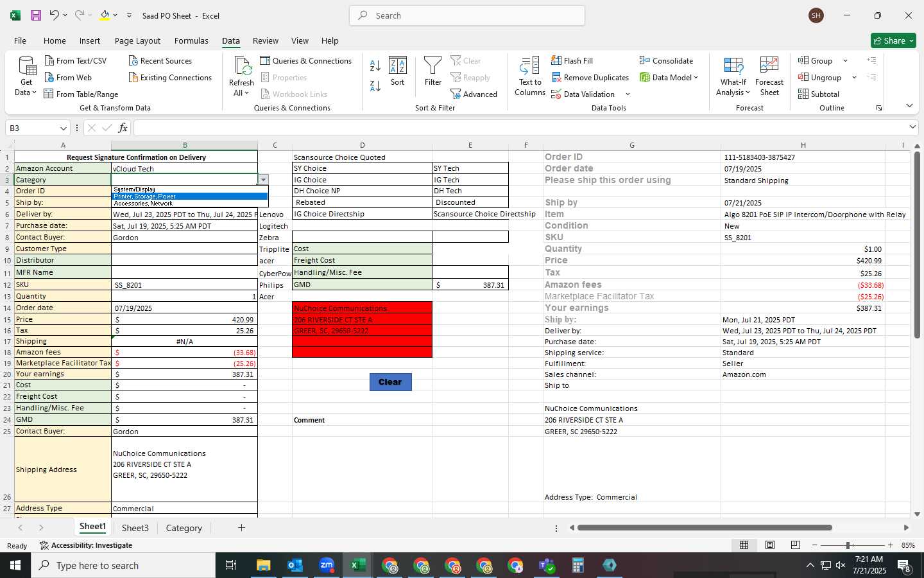Image resolution: width=924 pixels, height=578 pixels.
Task: Click the zoom slider handle
Action: pyautogui.click(x=848, y=545)
